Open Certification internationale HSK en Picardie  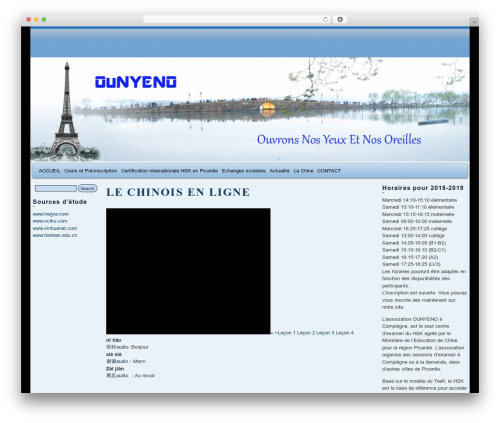(x=169, y=171)
